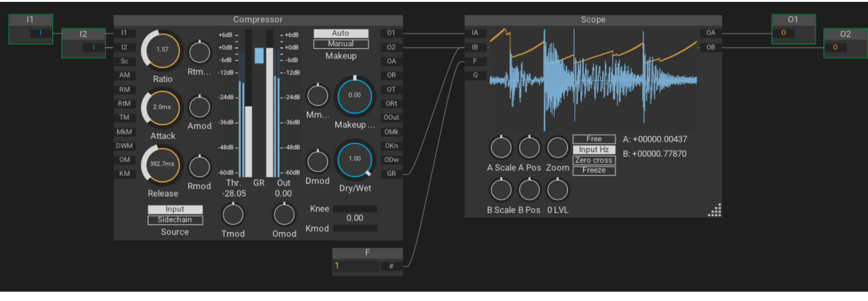Click the Makeup gain knob showing 0.00
Image resolution: width=868 pixels, height=301 pixels.
click(354, 96)
